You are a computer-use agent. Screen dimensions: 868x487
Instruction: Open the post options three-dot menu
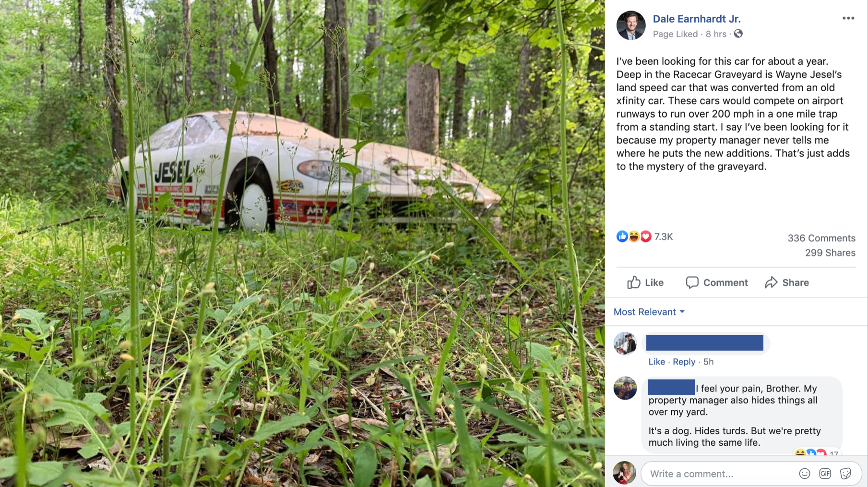click(848, 18)
